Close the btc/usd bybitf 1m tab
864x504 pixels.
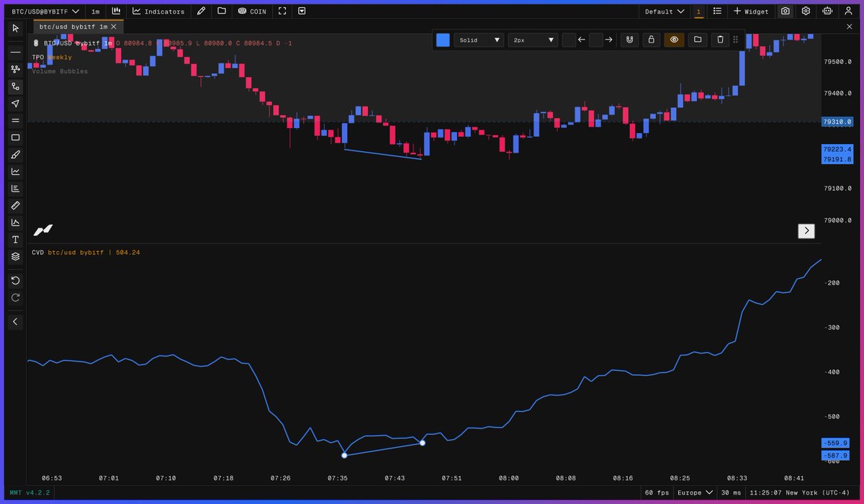click(x=114, y=26)
